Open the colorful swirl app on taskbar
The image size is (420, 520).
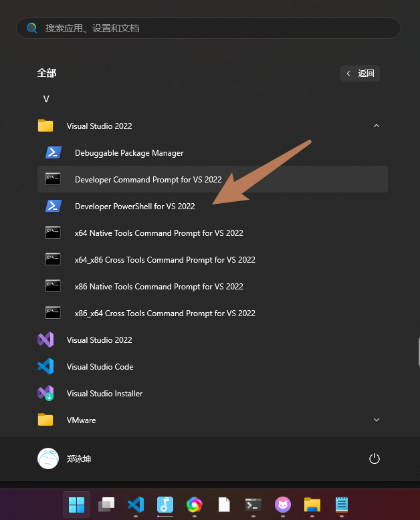tap(195, 505)
